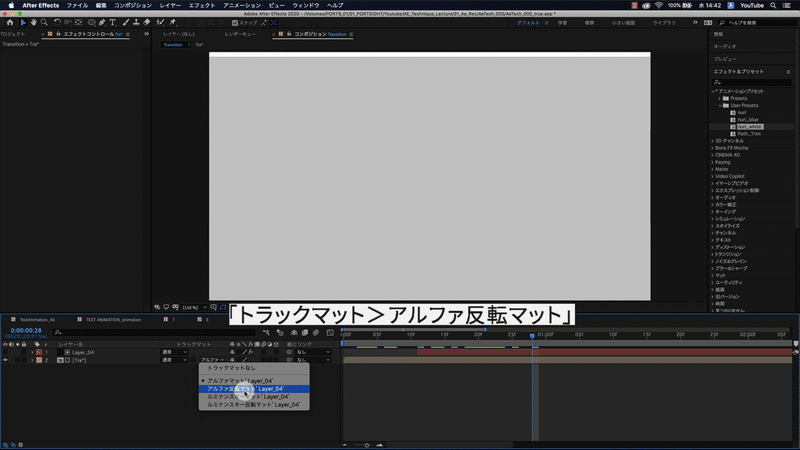Viewport: 800px width, 450px height.
Task: Expand layer 2 [Tra*] properties arrow
Action: [x=32, y=360]
